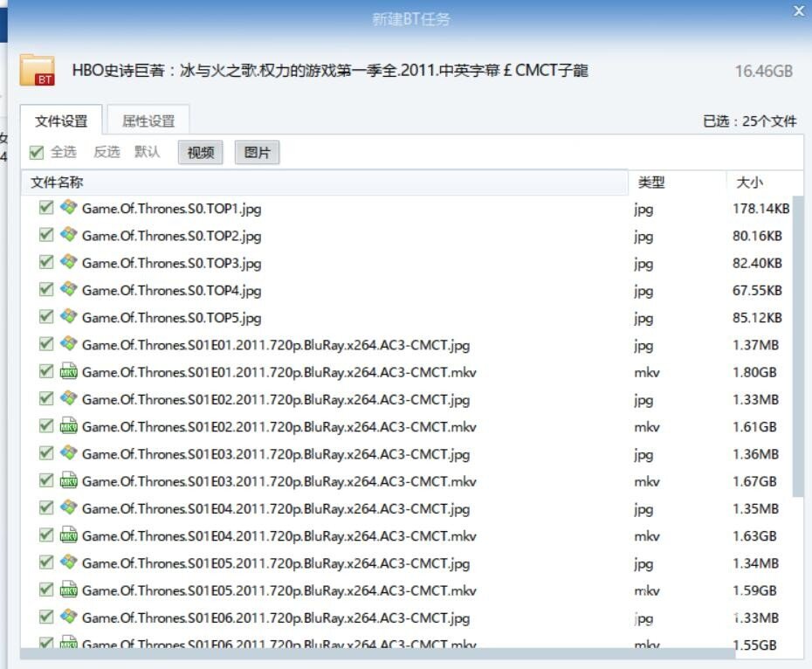Click the 1.59GB size value
Viewport: 812px width, 669px height.
[x=754, y=590]
